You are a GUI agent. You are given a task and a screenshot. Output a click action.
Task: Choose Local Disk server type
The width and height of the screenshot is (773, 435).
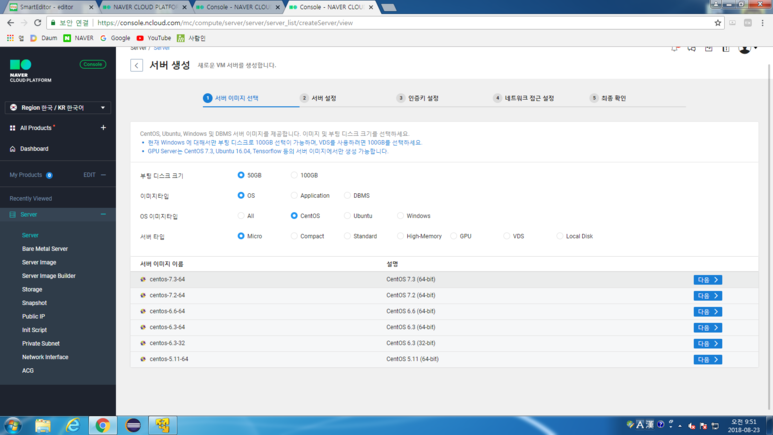pos(560,236)
